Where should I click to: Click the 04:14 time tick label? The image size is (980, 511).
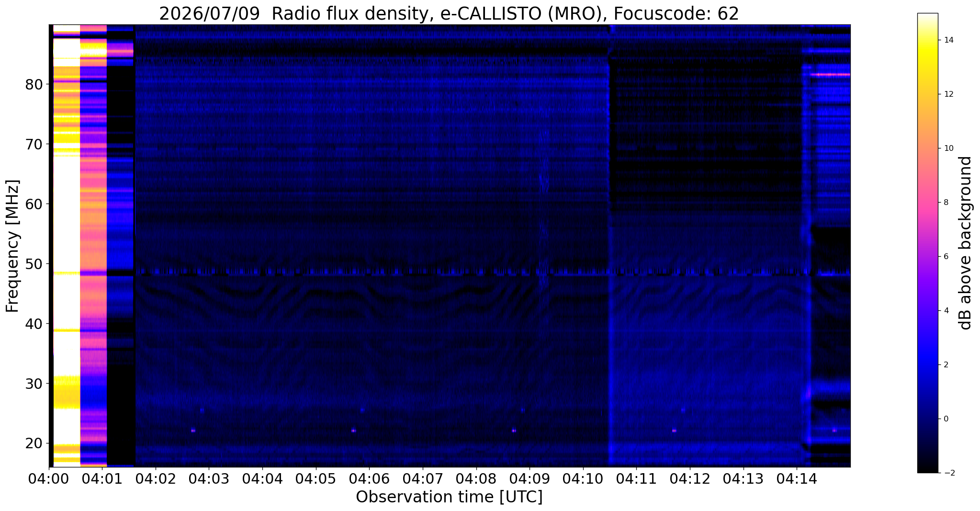point(797,479)
